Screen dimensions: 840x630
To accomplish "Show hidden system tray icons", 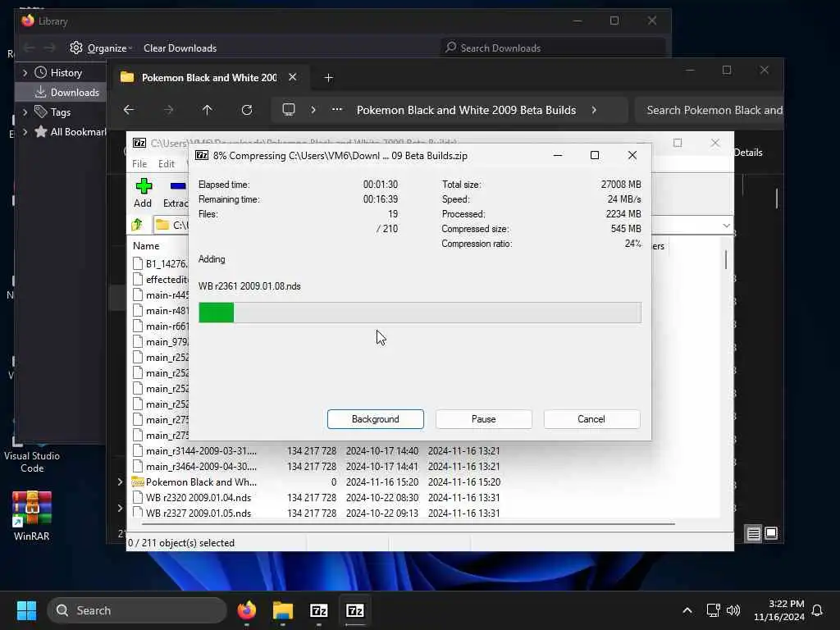I will (x=687, y=610).
